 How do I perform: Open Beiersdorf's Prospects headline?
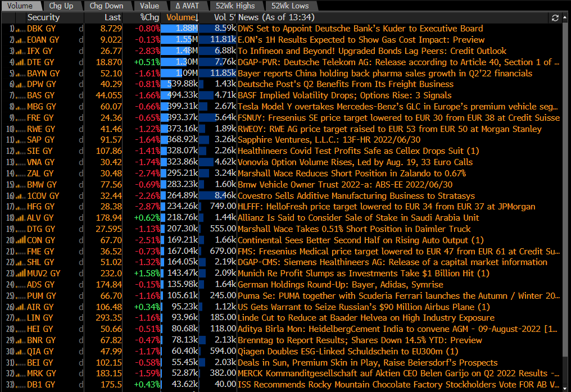click(x=368, y=363)
